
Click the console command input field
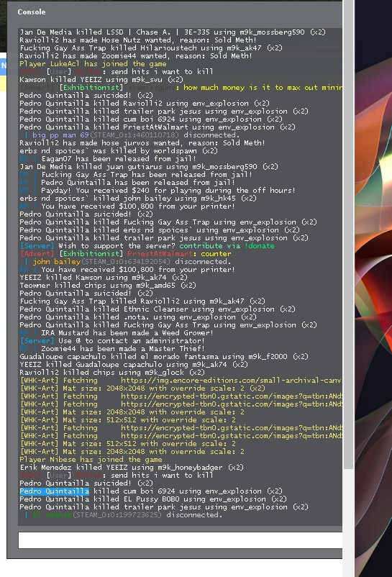click(181, 540)
